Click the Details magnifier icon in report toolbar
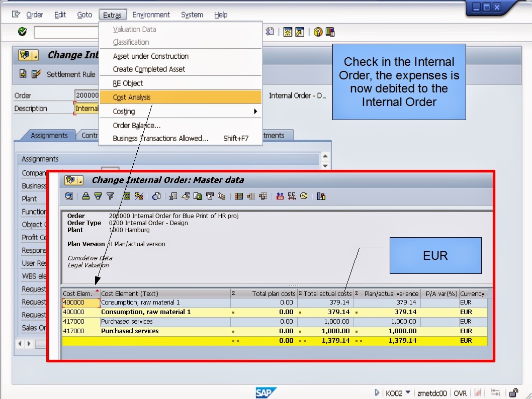This screenshot has width=532, height=399. click(x=69, y=196)
